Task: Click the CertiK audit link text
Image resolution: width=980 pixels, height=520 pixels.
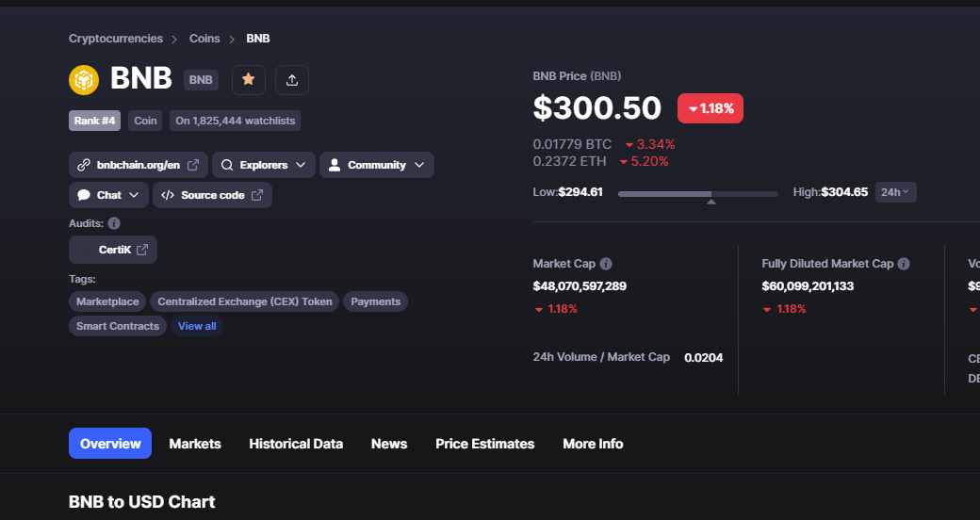Action: click(115, 250)
